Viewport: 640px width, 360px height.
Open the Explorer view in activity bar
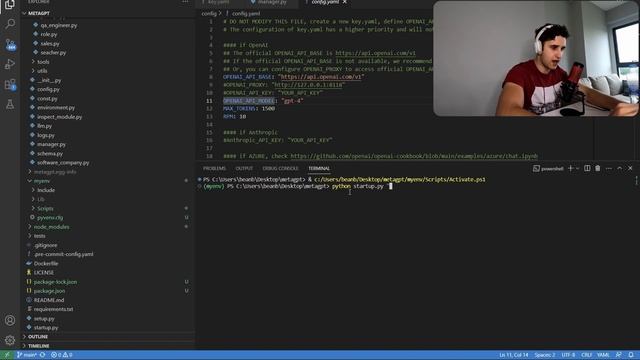point(10,4)
